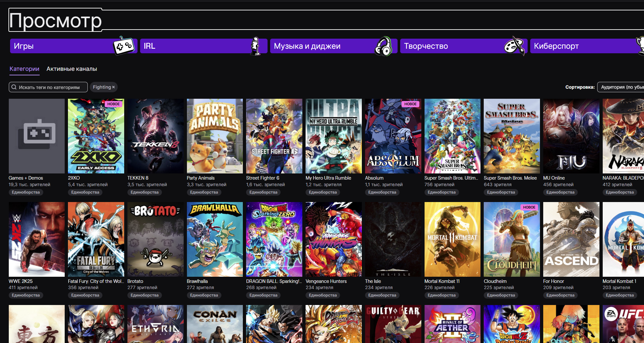Switch to the Активные каналы tab
The image size is (644, 343).
tap(72, 69)
